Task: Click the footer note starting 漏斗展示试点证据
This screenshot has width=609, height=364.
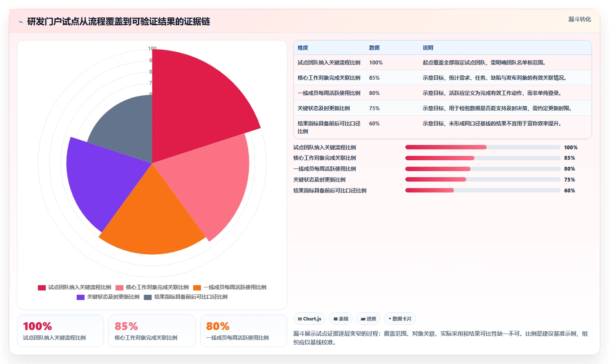Action: point(441,338)
